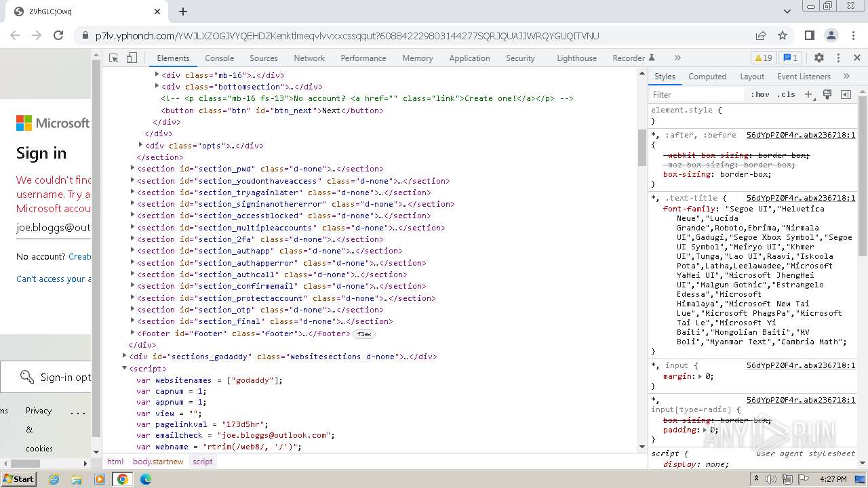The width and height of the screenshot is (868, 488).
Task: Collapse the script element node
Action: (x=125, y=368)
